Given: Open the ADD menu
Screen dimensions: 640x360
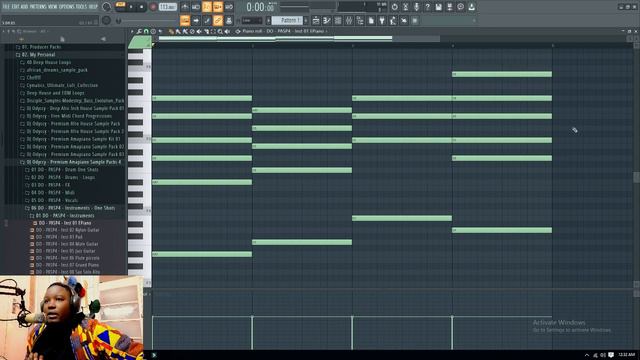Looking at the screenshot, I should tap(24, 7).
